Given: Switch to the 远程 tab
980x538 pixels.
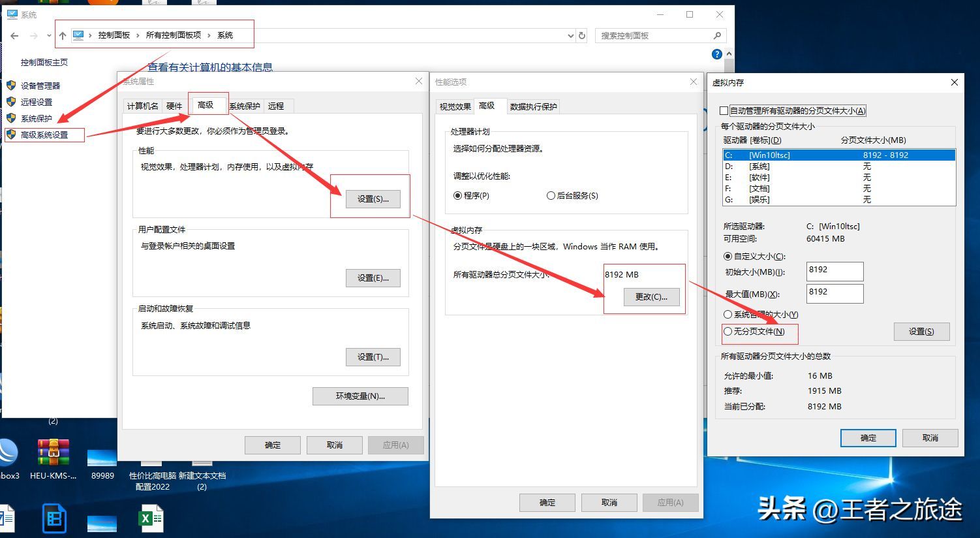Looking at the screenshot, I should click(x=276, y=106).
